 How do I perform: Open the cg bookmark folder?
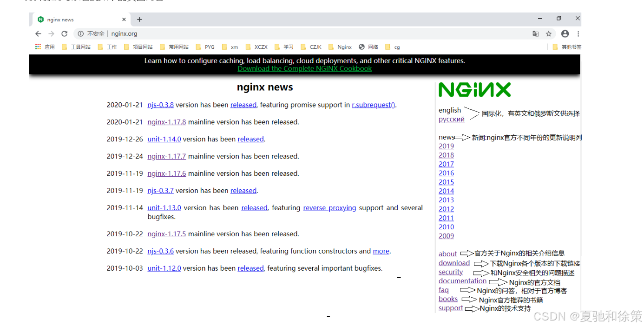(x=393, y=47)
